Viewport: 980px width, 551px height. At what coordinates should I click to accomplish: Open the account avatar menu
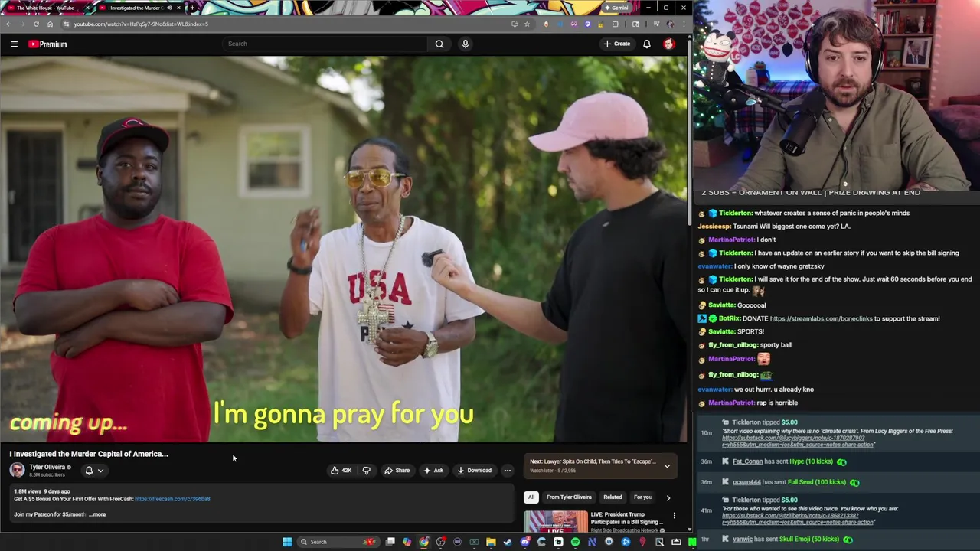[669, 44]
